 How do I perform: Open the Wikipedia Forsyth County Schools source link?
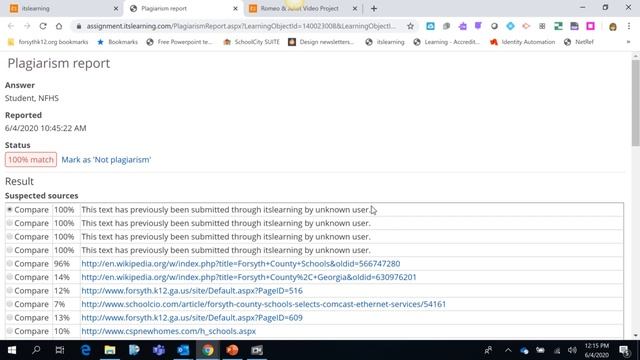(x=241, y=264)
